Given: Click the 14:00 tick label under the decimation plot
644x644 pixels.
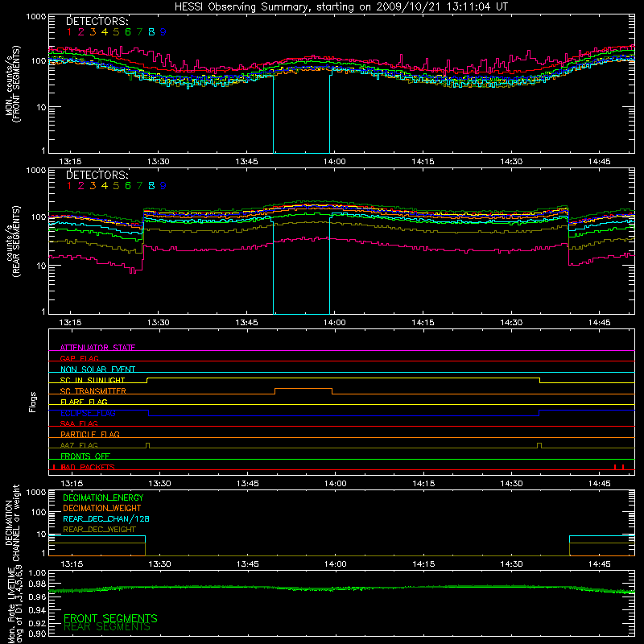Looking at the screenshot, I should (x=336, y=564).
